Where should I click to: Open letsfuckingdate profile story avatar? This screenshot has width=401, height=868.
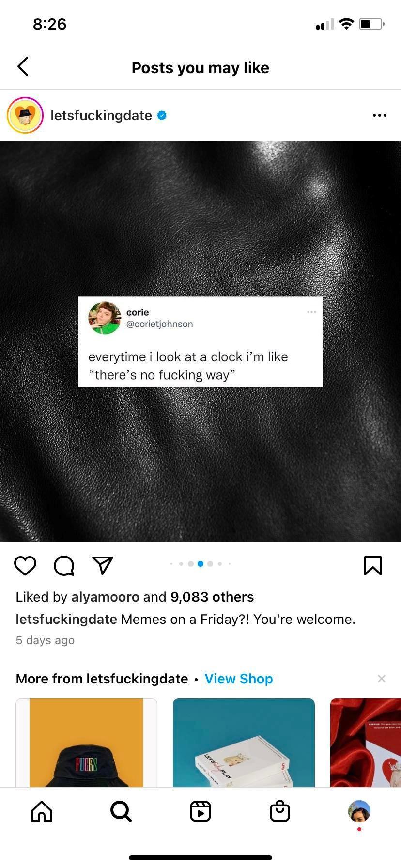(x=25, y=115)
